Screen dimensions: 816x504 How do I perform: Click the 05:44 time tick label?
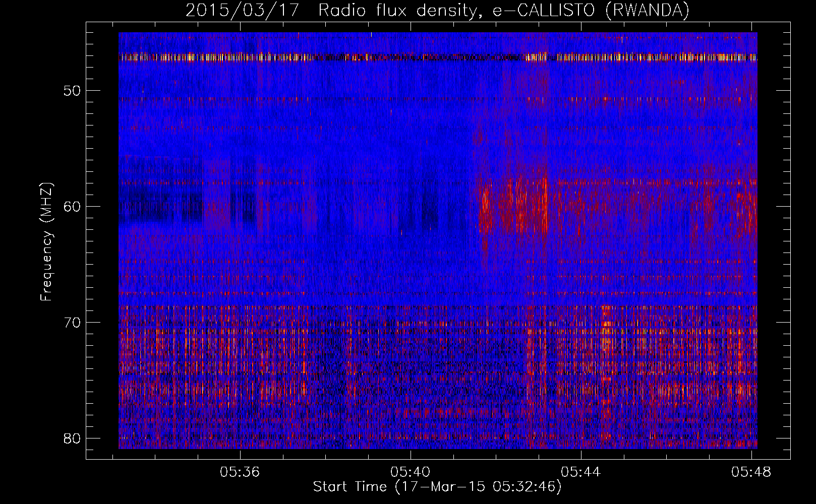click(x=581, y=472)
